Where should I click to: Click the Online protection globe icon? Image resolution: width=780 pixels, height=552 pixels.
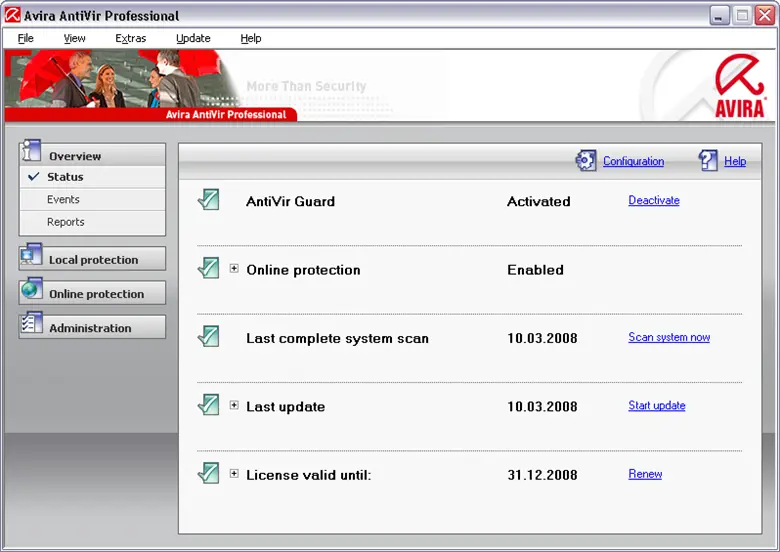tap(31, 291)
